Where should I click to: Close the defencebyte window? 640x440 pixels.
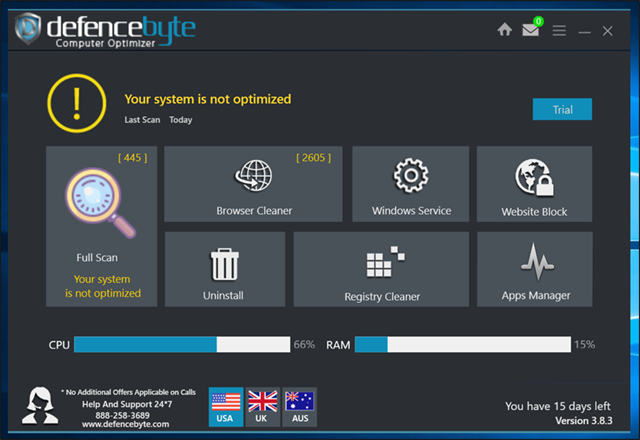coord(607,31)
